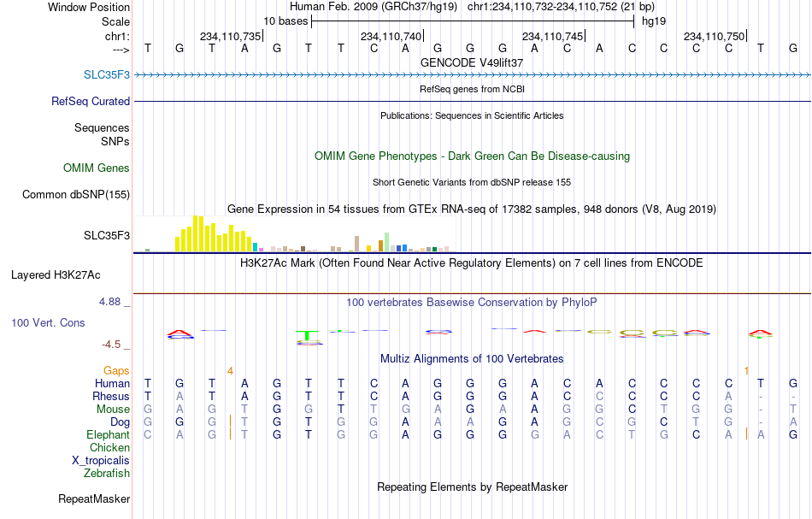Select the cyan bar in GTEx chart
Image resolution: width=812 pixels, height=519 pixels.
tap(255, 247)
